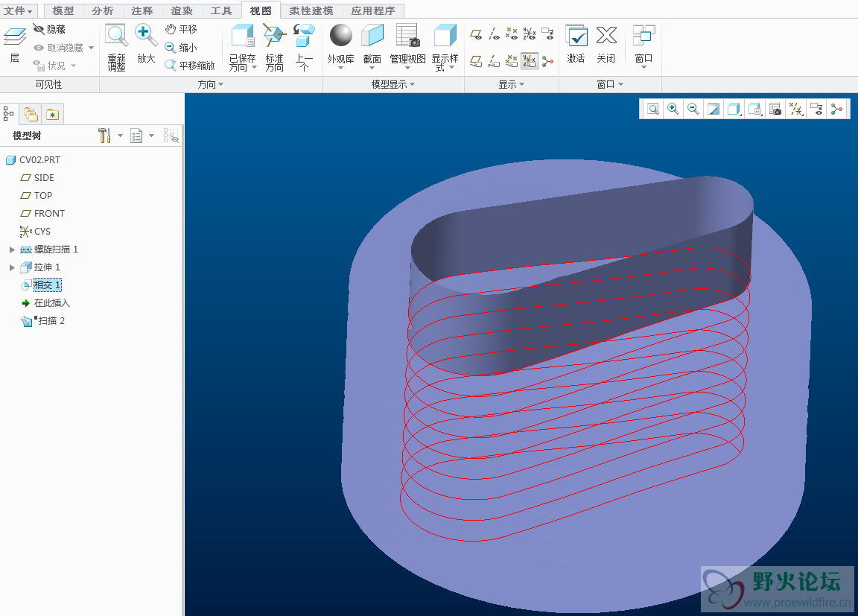Viewport: 858px width, 616px height.
Task: Click zoom in on graphics toolbar
Action: click(x=673, y=109)
